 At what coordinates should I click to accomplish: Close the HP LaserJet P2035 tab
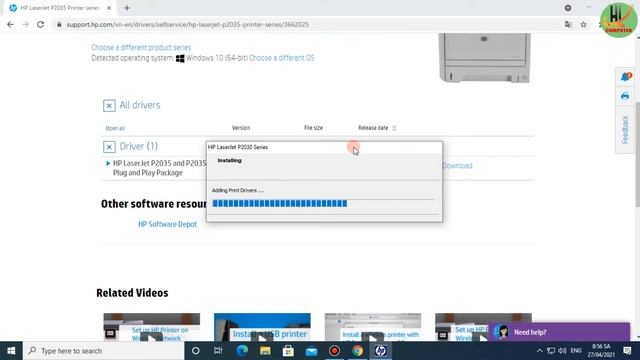click(109, 8)
